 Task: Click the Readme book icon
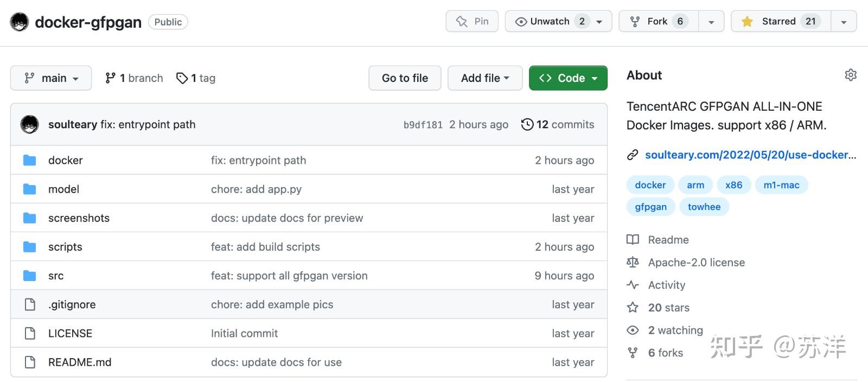633,239
